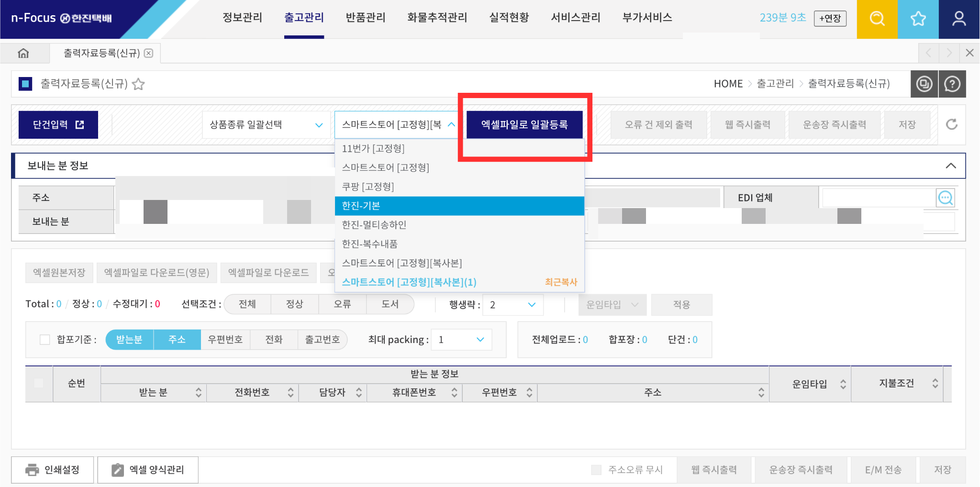Click the window duplicate icon next to help
980x487 pixels.
(x=924, y=84)
